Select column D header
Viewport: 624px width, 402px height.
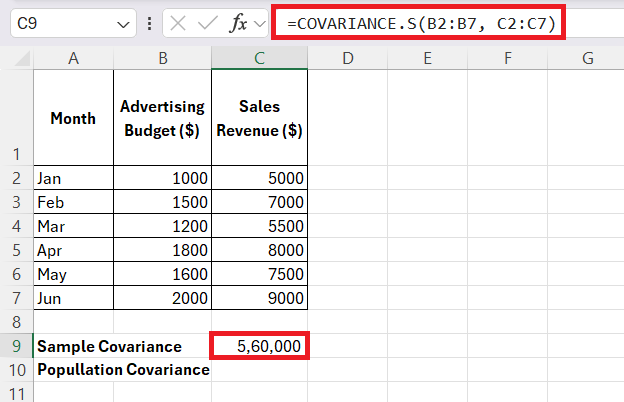[x=347, y=58]
